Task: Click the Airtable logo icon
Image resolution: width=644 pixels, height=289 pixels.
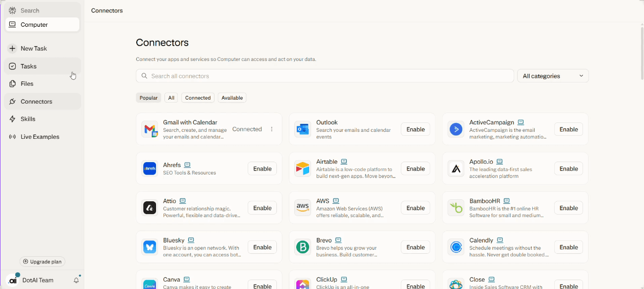Action: click(x=303, y=169)
